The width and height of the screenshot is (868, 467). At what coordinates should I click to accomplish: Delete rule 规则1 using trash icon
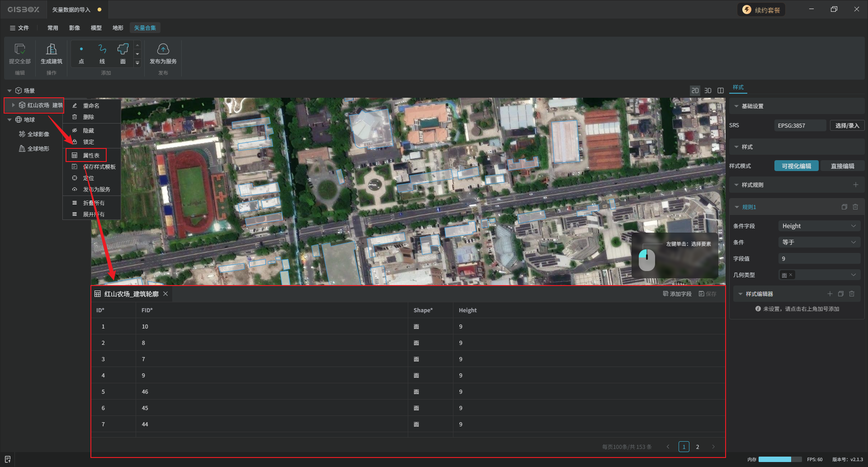pos(855,207)
